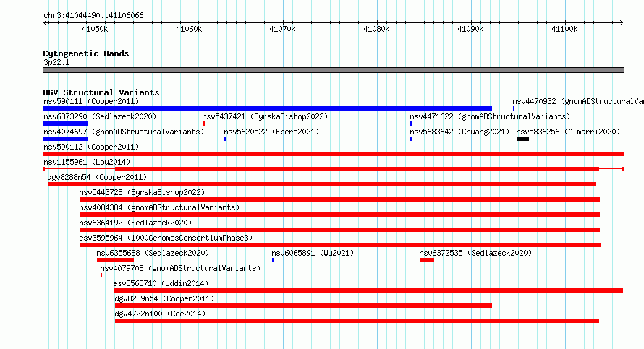The height and width of the screenshot is (349, 644).
Task: Click the red bar under dgv4722n100
Action: click(x=357, y=321)
